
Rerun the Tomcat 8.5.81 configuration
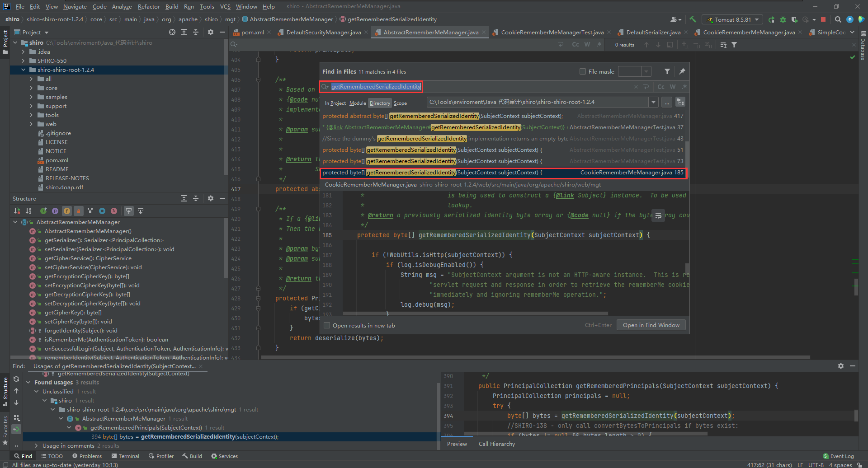771,19
